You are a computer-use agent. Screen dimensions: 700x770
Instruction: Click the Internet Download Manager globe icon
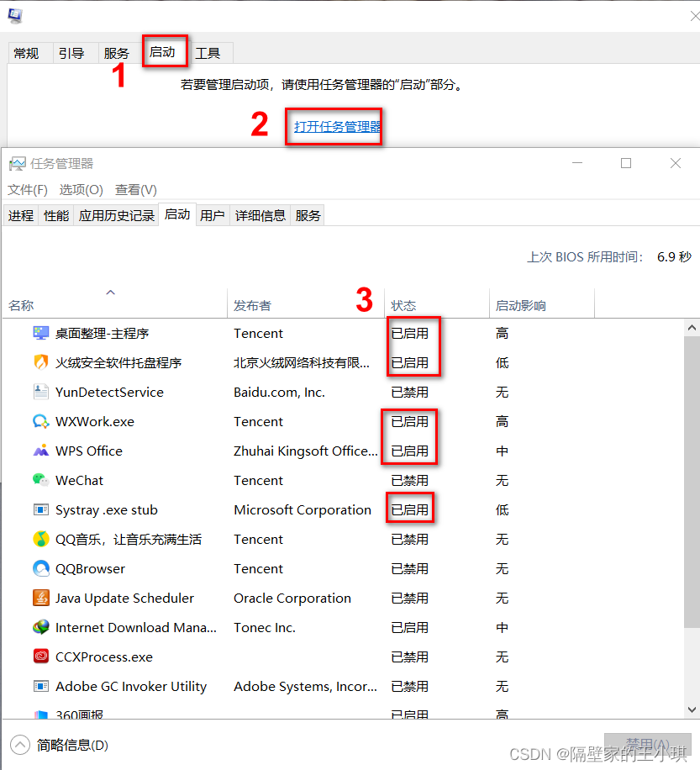pos(40,627)
